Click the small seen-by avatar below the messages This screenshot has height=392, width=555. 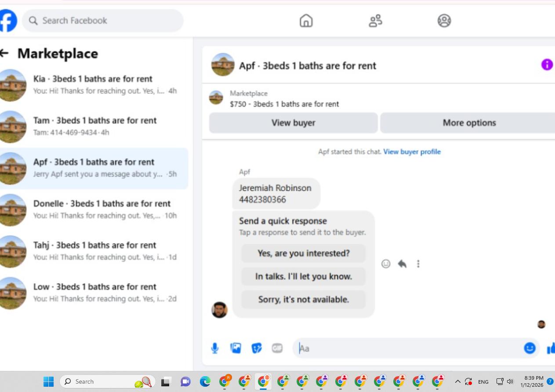tap(541, 324)
